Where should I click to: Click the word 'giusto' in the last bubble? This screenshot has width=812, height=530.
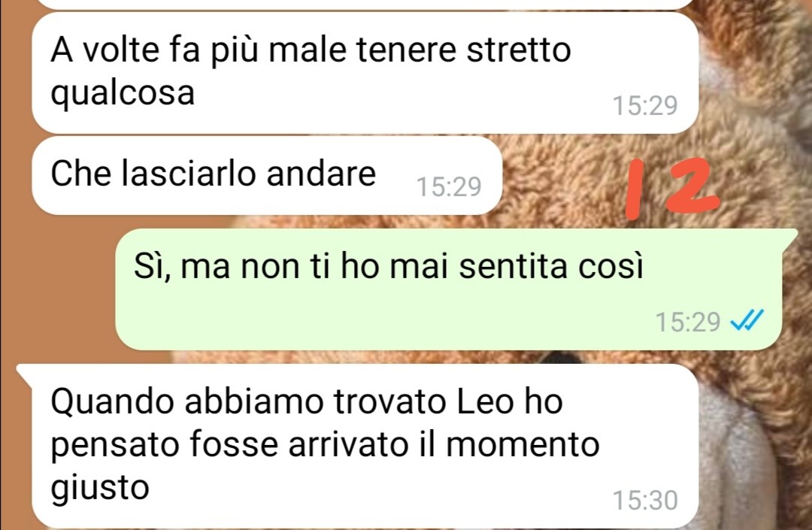100,489
